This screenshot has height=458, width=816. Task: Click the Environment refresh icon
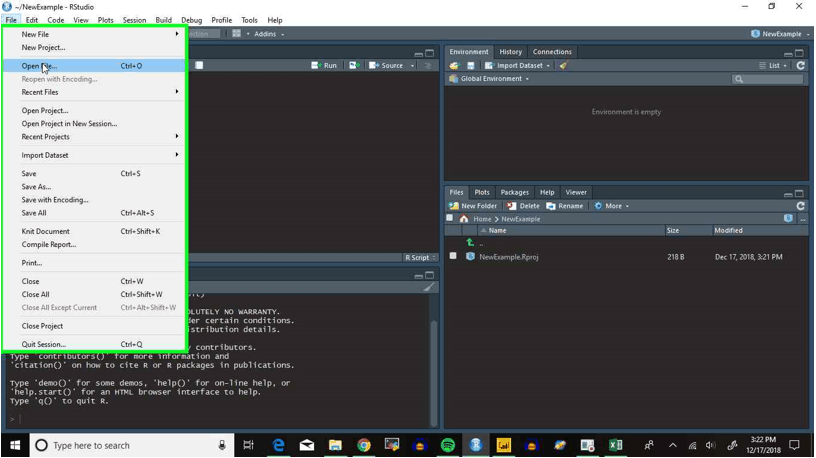800,66
